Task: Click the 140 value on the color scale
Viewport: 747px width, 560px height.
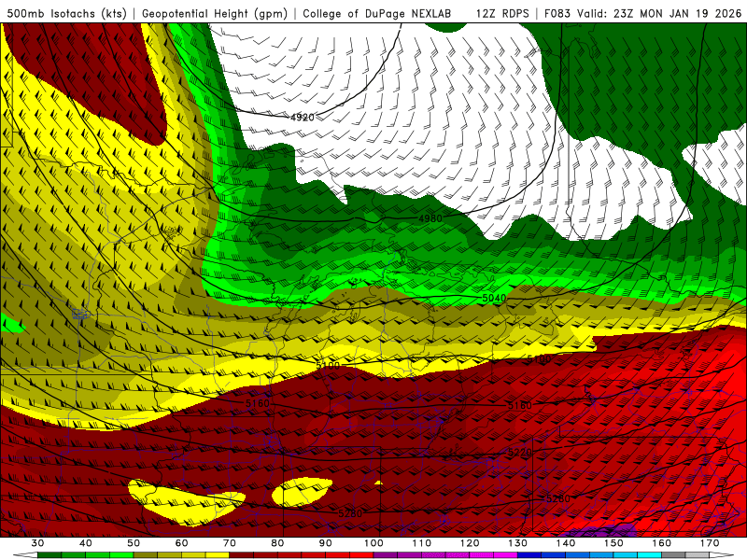Action: (566, 543)
